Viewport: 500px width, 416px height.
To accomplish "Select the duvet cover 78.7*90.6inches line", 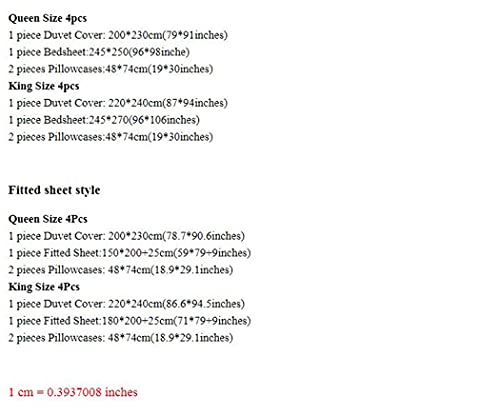I will (127, 236).
